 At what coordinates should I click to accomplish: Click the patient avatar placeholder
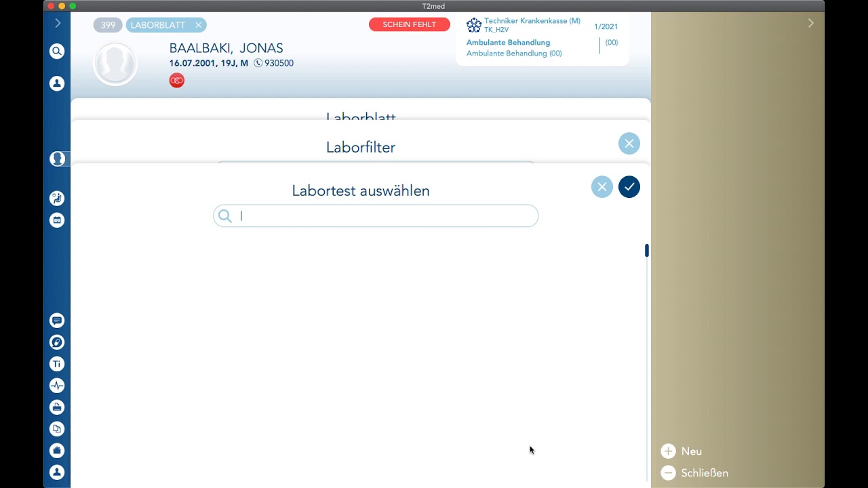[115, 64]
